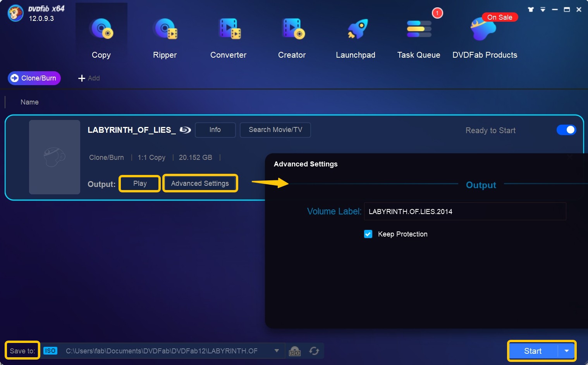Viewport: 588px width, 365px height.
Task: Click the Output section heading
Action: pyautogui.click(x=481, y=185)
